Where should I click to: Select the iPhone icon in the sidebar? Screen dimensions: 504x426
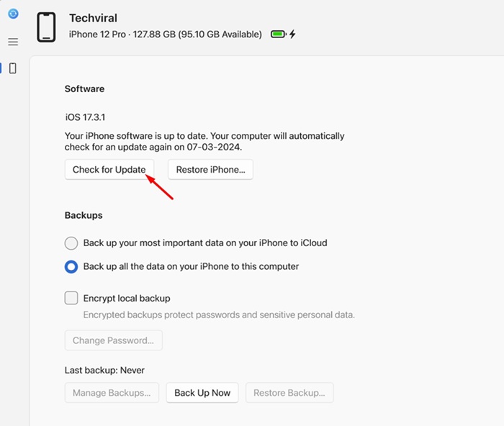coord(13,68)
